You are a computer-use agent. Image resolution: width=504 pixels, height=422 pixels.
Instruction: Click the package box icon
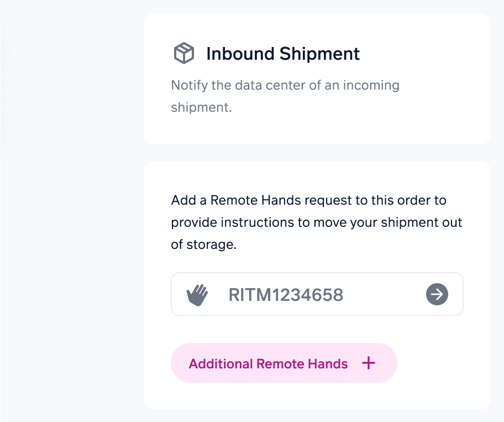click(184, 53)
